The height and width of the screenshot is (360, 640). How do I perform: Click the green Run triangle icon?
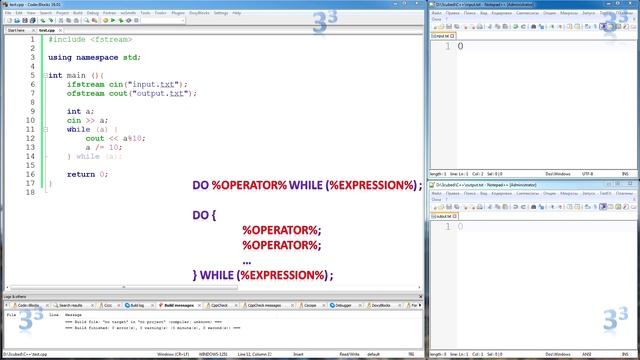113,20
